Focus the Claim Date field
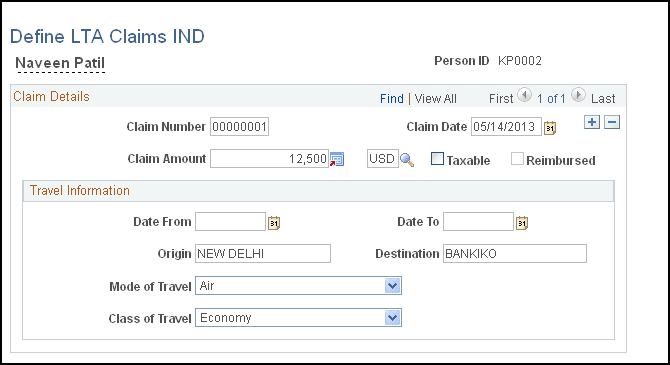The width and height of the screenshot is (670, 365). [x=506, y=127]
